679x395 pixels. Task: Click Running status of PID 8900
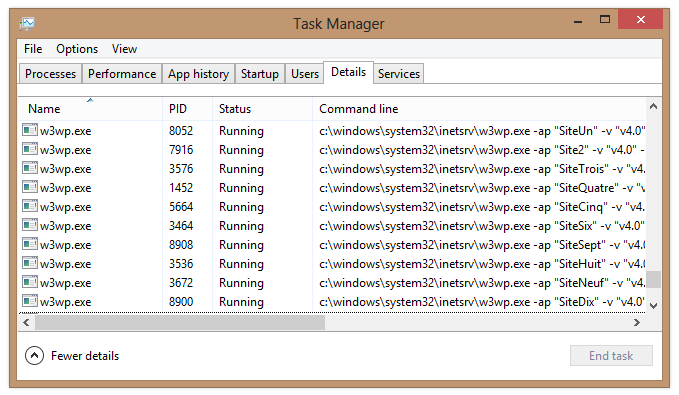tap(241, 302)
